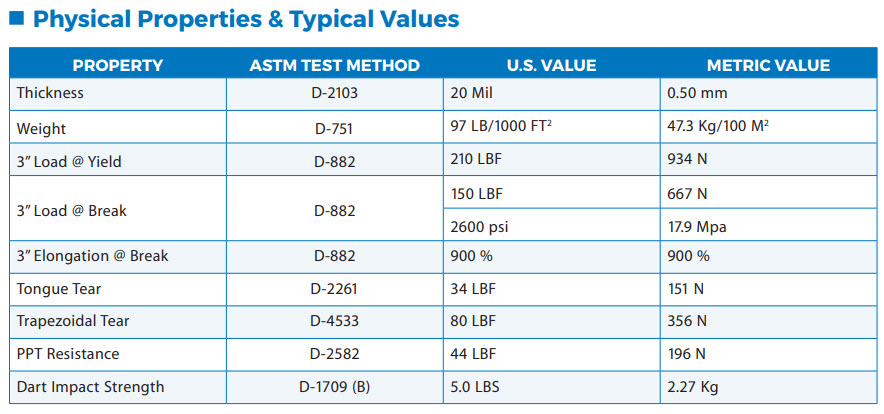Image resolution: width=884 pixels, height=414 pixels.
Task: Select the 934 N metric value
Action: coord(688,160)
